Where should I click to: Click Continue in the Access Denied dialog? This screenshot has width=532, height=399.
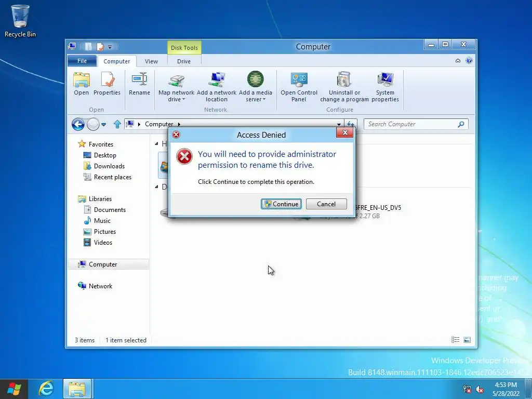[x=281, y=204]
